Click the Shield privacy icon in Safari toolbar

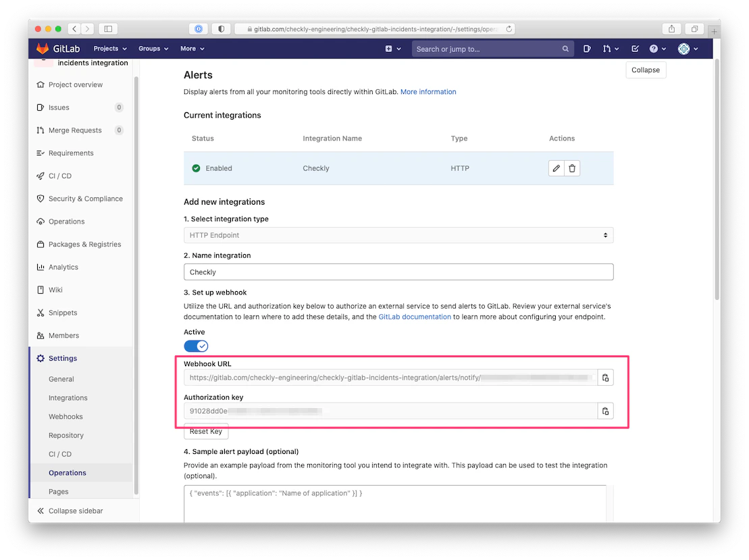221,28
